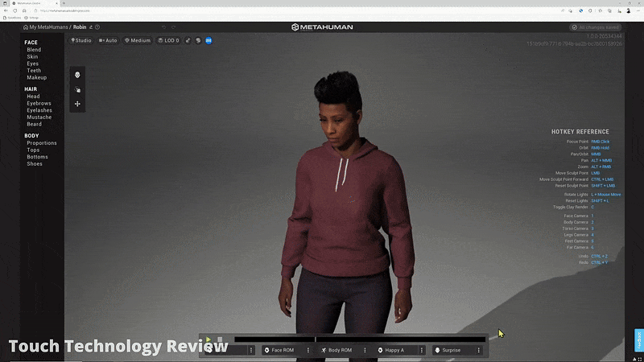Click the 'HOTKEY REFERENCE' heading
Image resolution: width=644 pixels, height=362 pixels.
[580, 132]
